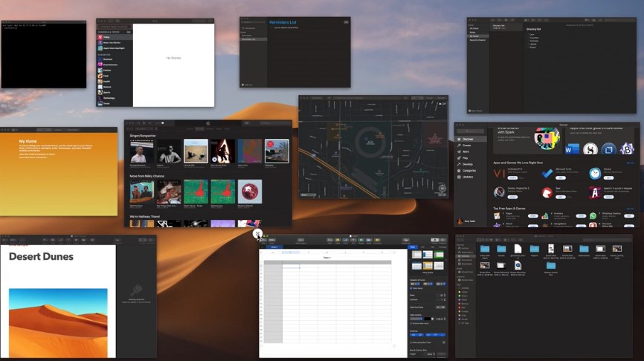The width and height of the screenshot is (644, 361).
Task: Select the Travel topic in News sidebar
Action: tap(115, 104)
